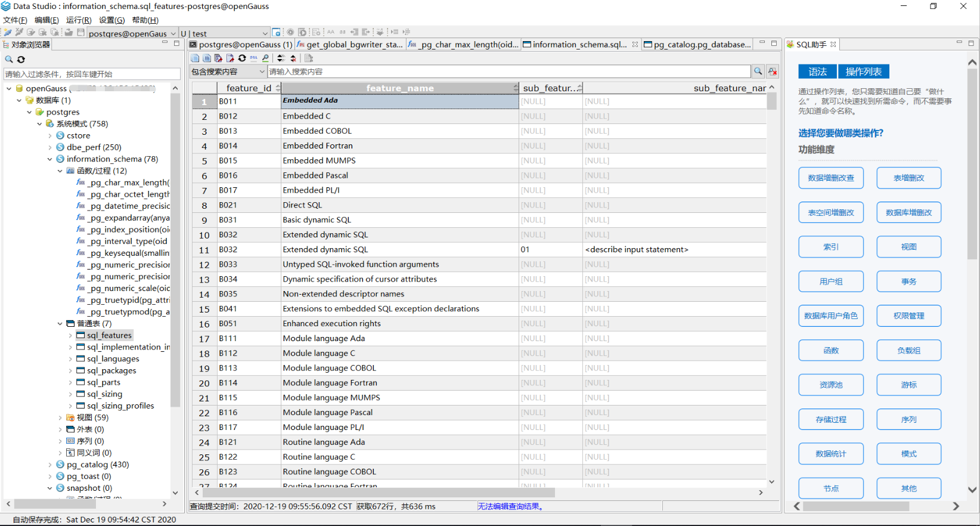Switch to pg_catalog.pg_database tab
Screen dimensions: 980x526
[697, 44]
